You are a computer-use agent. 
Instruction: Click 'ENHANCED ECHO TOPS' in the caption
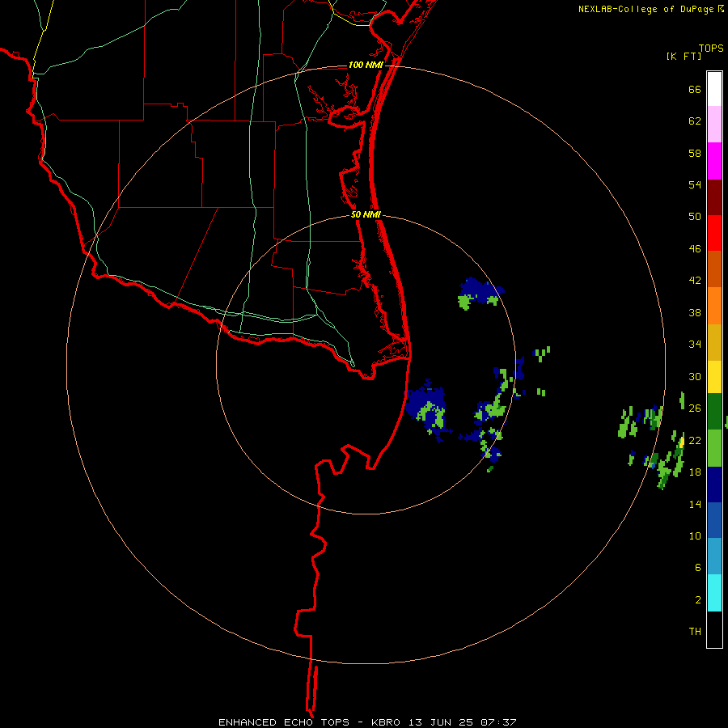click(284, 722)
